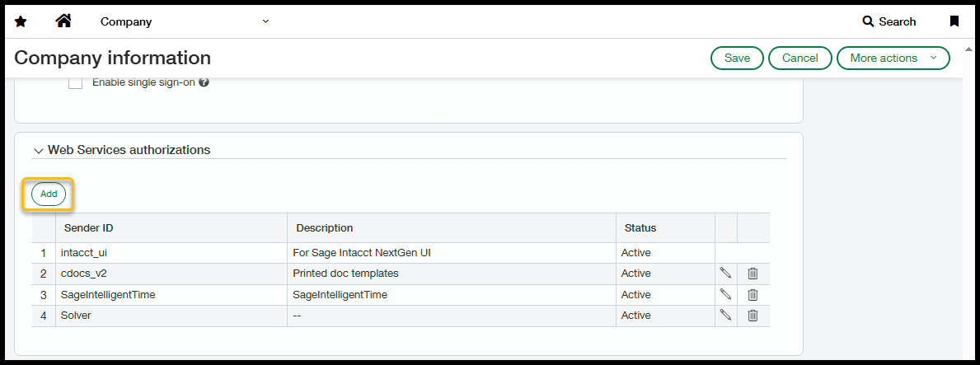Open the bookmark icon in top bar
The image size is (980, 365).
point(954,21)
